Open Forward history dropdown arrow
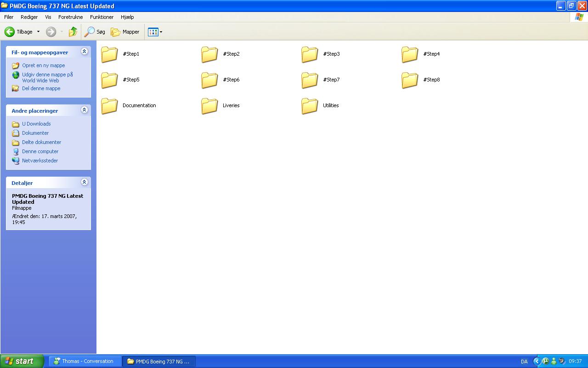The height and width of the screenshot is (368, 588). (x=62, y=32)
